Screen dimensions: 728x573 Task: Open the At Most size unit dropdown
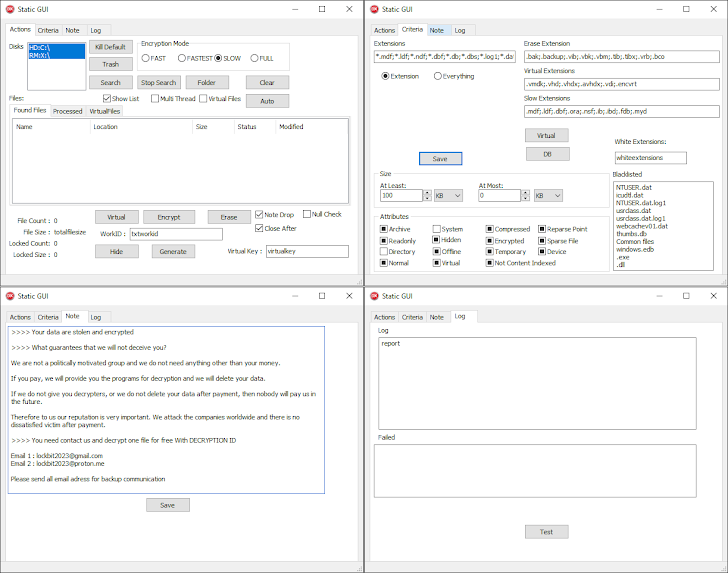547,196
